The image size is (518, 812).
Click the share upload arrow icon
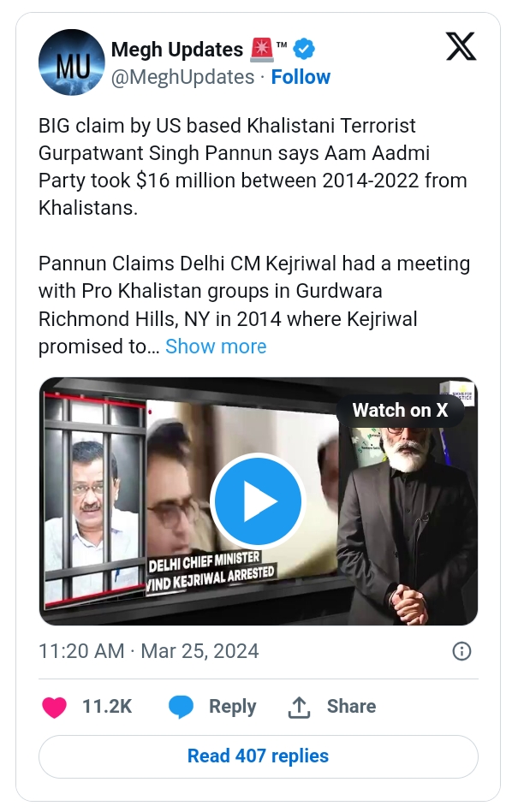coord(299,707)
